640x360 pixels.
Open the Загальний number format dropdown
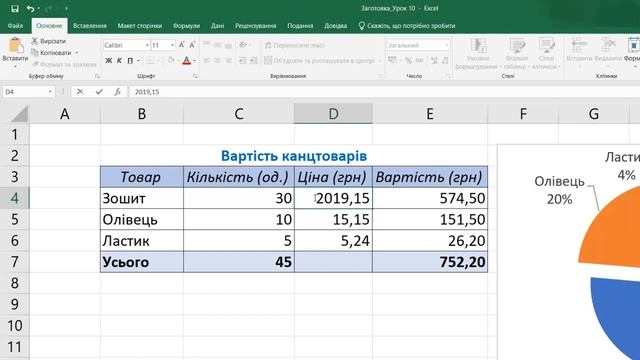coord(447,45)
